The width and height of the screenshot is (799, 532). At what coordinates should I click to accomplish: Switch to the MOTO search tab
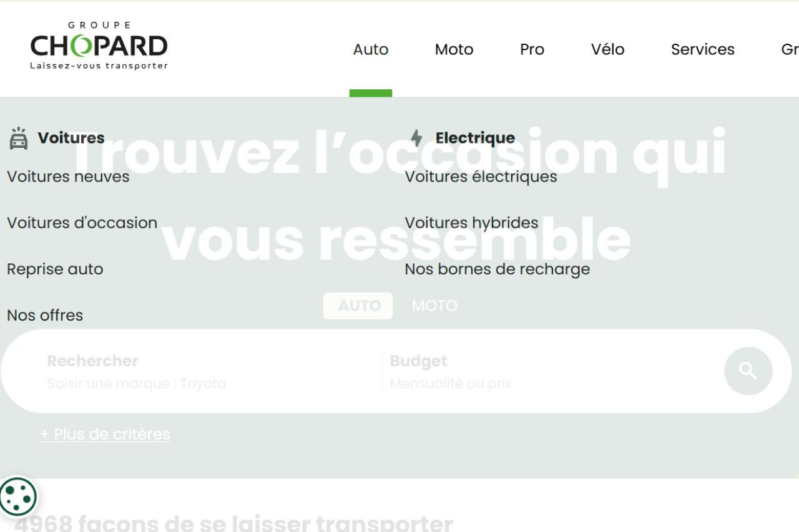coord(434,306)
